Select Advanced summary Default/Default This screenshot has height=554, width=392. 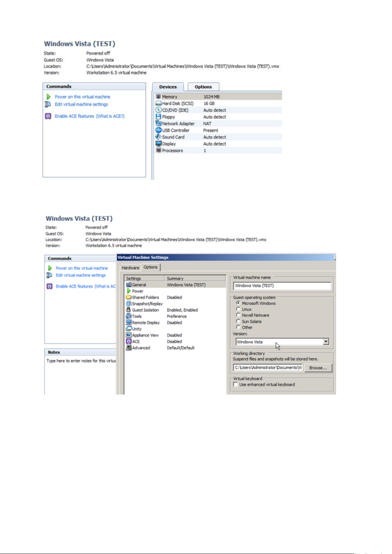(x=181, y=348)
